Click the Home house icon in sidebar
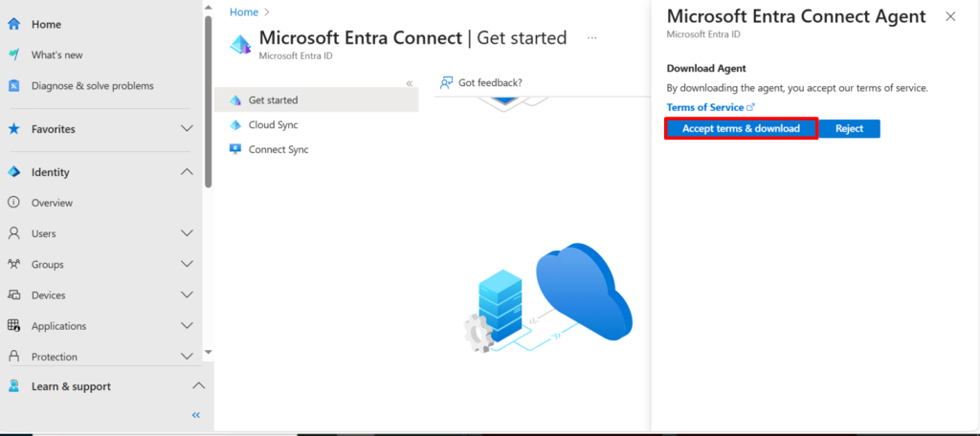The height and width of the screenshot is (436, 980). click(13, 24)
